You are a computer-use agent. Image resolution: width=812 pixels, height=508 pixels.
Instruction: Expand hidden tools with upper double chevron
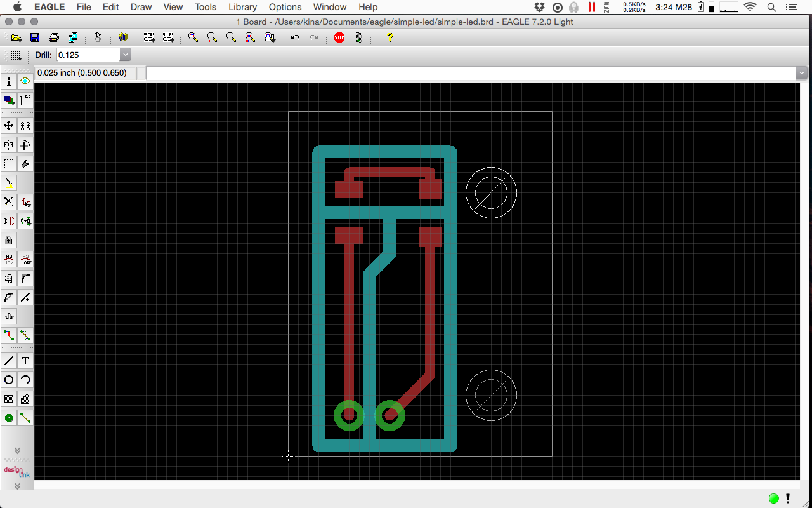click(x=17, y=450)
